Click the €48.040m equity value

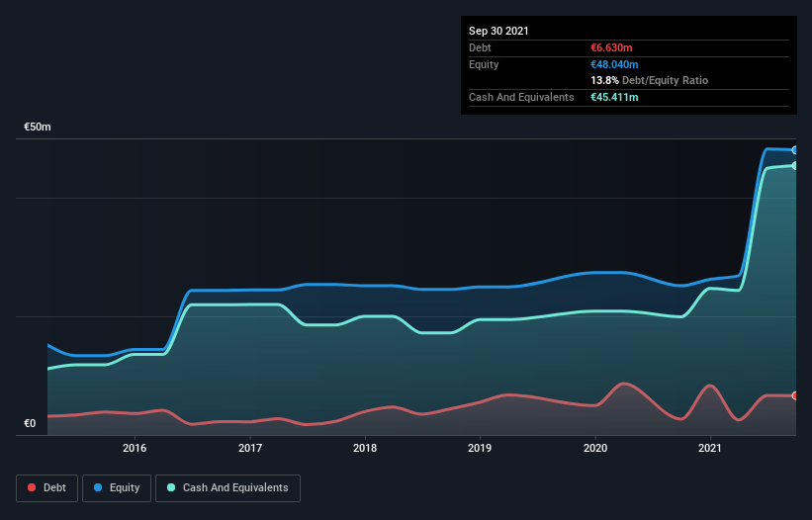pyautogui.click(x=614, y=64)
